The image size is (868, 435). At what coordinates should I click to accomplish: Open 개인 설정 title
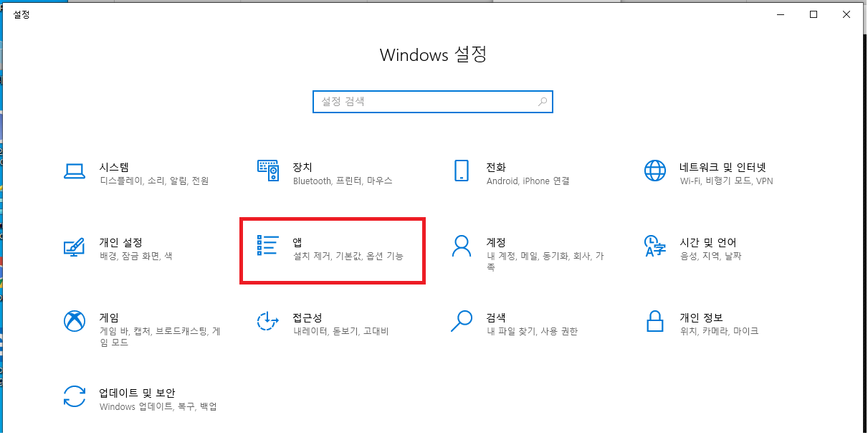120,242
